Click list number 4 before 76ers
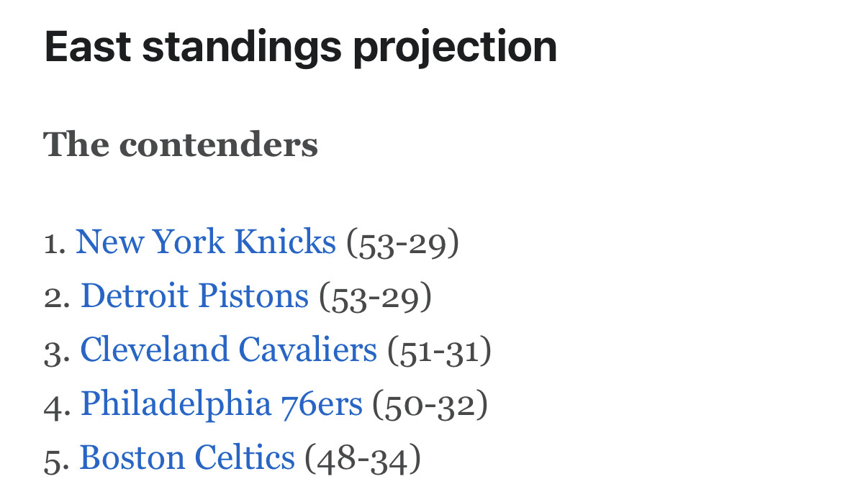 click(58, 406)
